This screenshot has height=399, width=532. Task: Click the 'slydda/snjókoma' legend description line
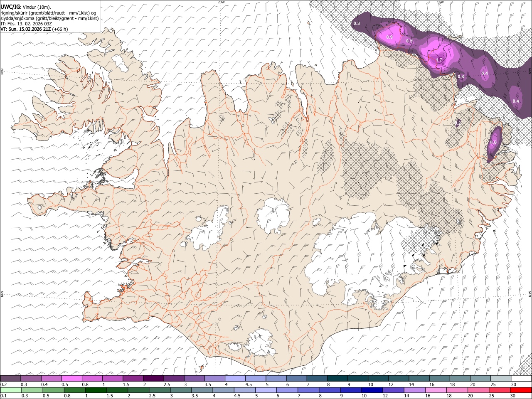click(x=49, y=18)
